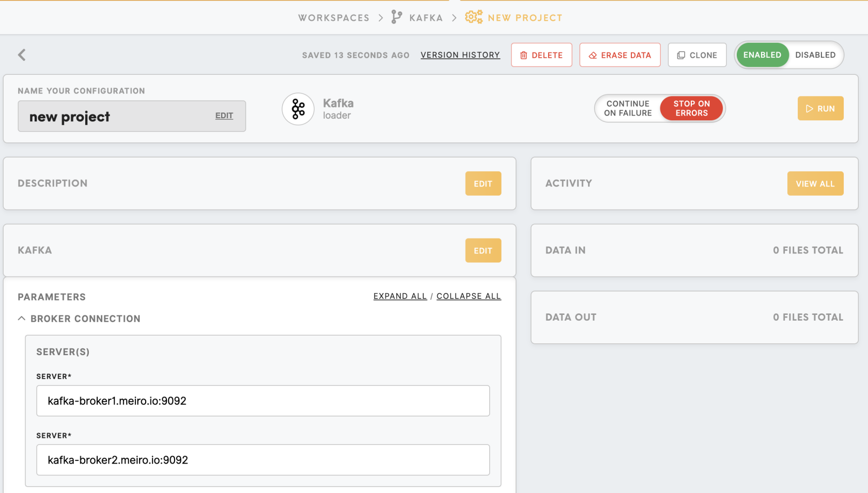Click the Kafka branch icon in breadcrumb
This screenshot has height=493, width=868.
point(396,17)
